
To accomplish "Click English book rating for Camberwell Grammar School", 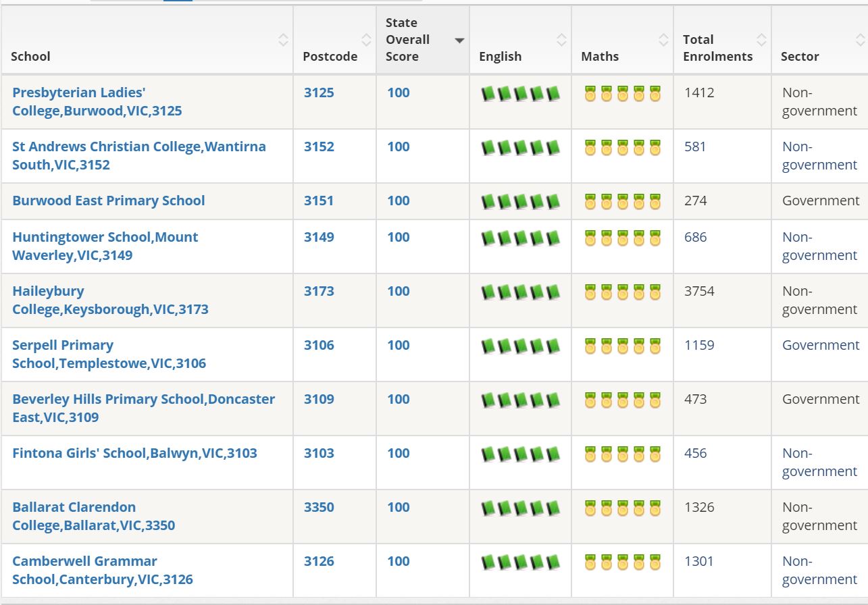I will click(x=521, y=562).
